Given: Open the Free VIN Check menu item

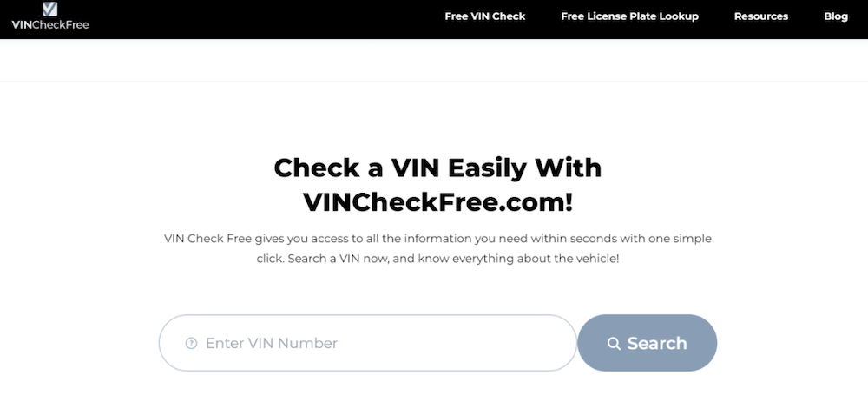Looking at the screenshot, I should [x=485, y=16].
